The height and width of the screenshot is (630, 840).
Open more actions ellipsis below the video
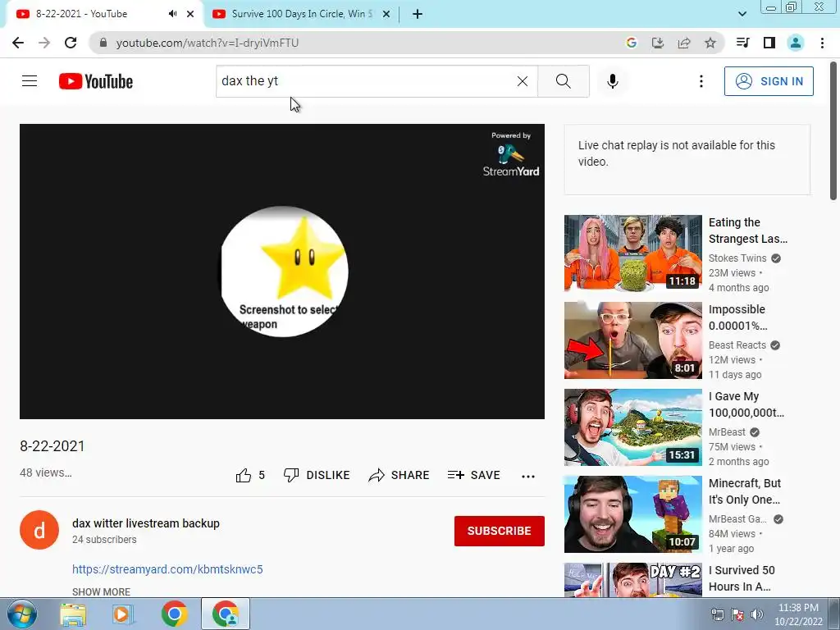[x=528, y=477]
